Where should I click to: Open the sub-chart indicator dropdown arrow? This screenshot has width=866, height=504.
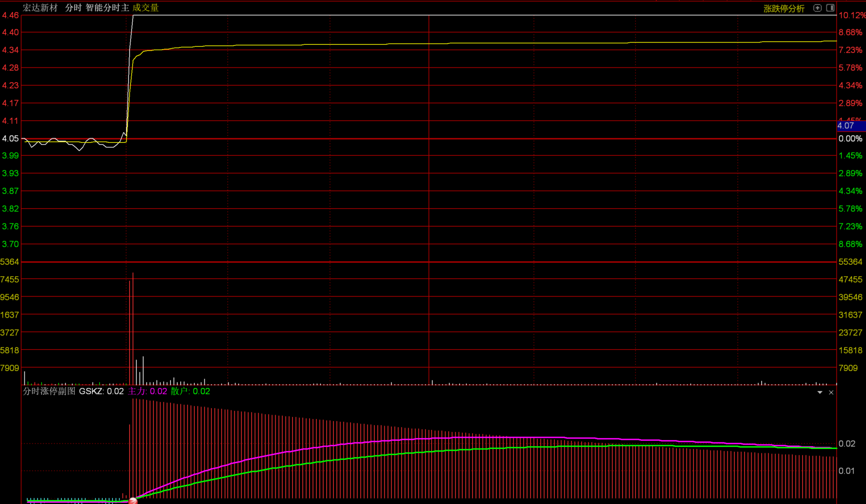click(820, 392)
